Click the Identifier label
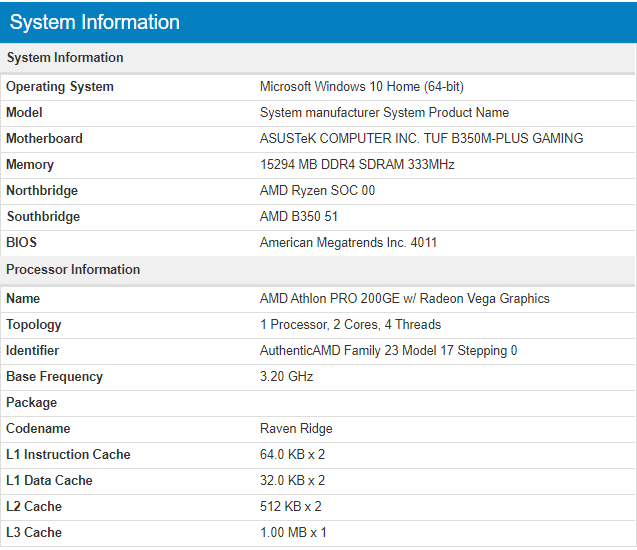The image size is (637, 550). [x=32, y=351]
